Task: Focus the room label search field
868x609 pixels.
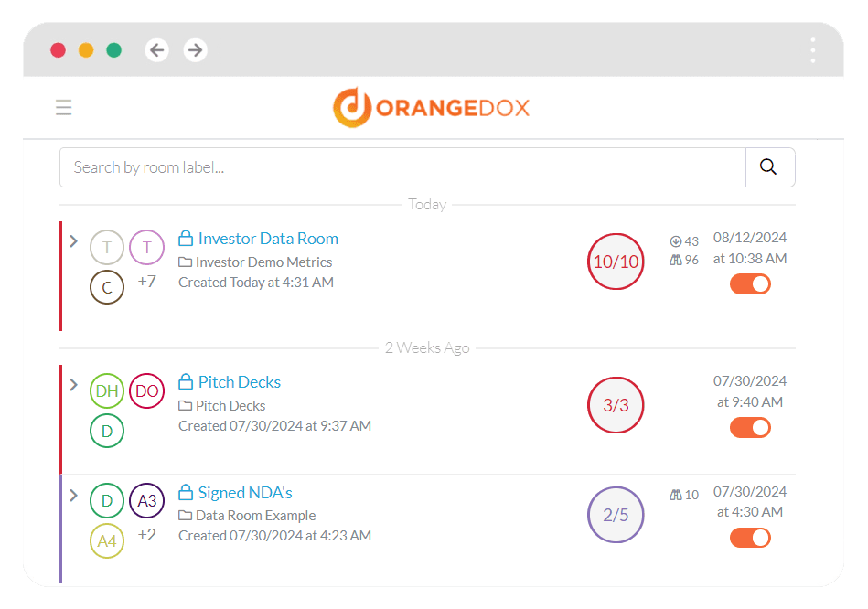Action: point(402,167)
